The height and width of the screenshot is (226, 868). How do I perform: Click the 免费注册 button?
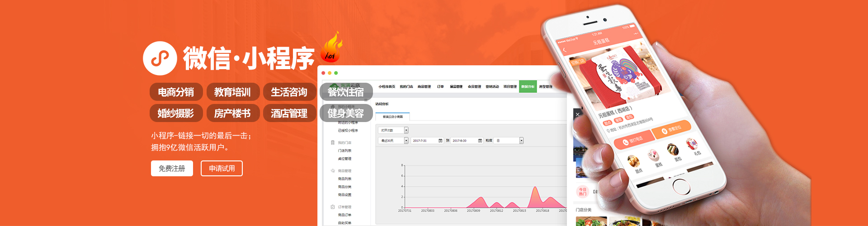point(172,169)
